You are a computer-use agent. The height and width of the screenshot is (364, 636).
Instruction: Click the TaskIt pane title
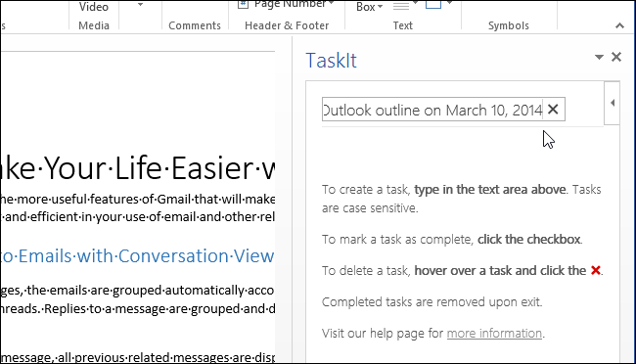tap(331, 61)
